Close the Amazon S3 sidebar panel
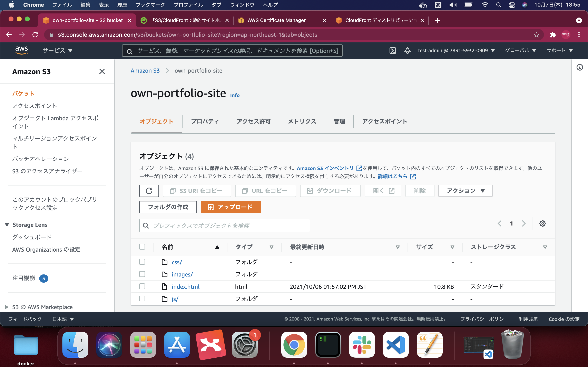This screenshot has width=588, height=367. click(x=102, y=71)
